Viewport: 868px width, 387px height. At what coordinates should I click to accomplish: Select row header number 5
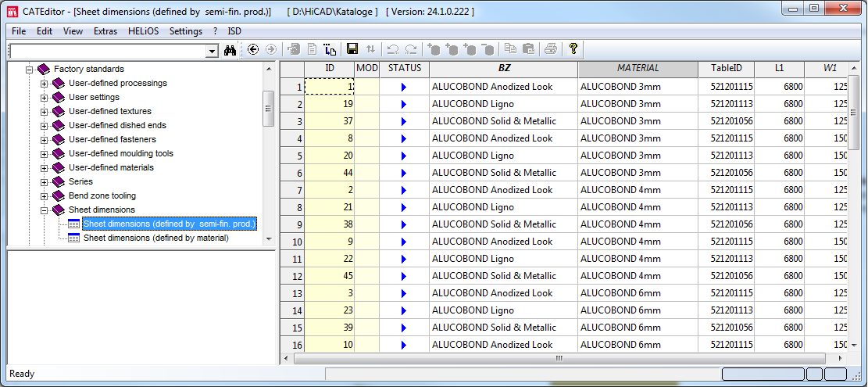click(293, 156)
